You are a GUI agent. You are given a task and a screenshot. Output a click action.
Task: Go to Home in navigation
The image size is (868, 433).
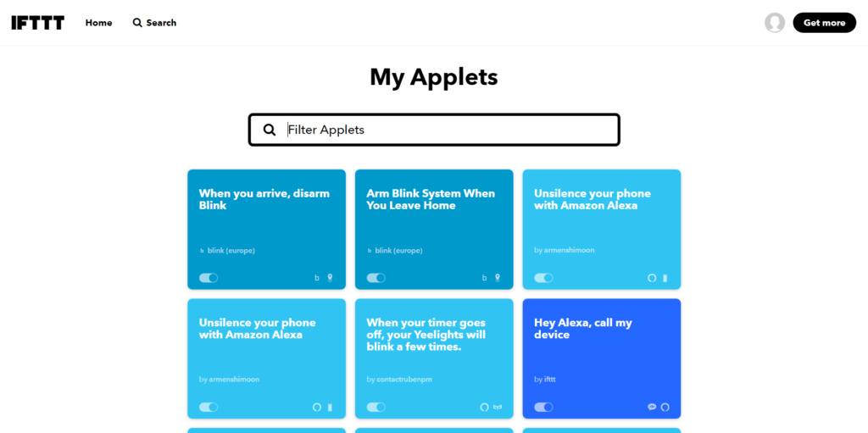tap(98, 23)
